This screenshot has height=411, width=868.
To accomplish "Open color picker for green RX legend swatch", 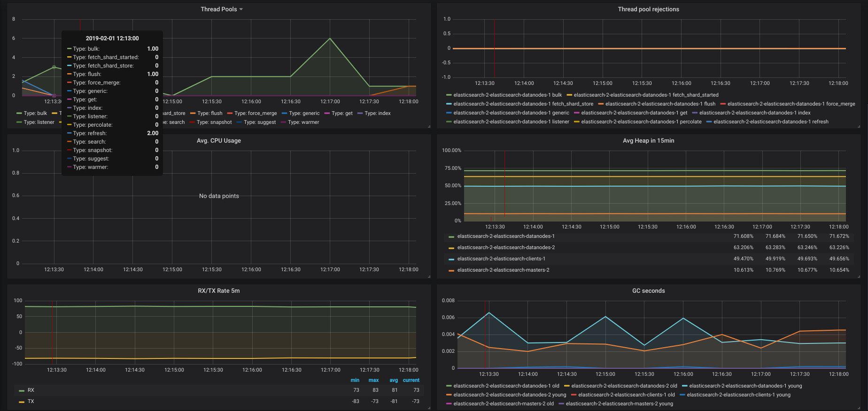I will tap(21, 390).
